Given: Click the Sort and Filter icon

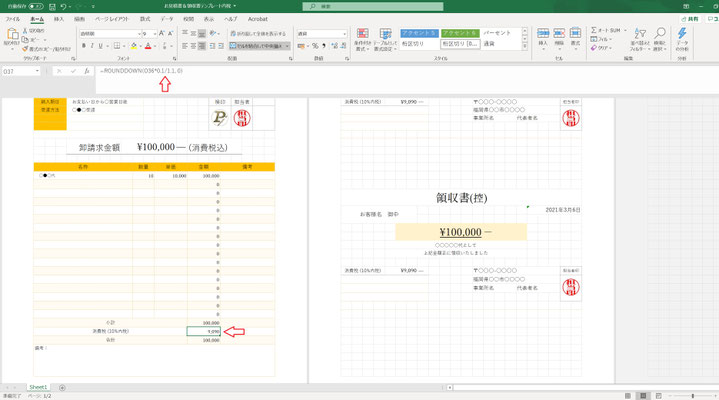Looking at the screenshot, I should [x=640, y=33].
